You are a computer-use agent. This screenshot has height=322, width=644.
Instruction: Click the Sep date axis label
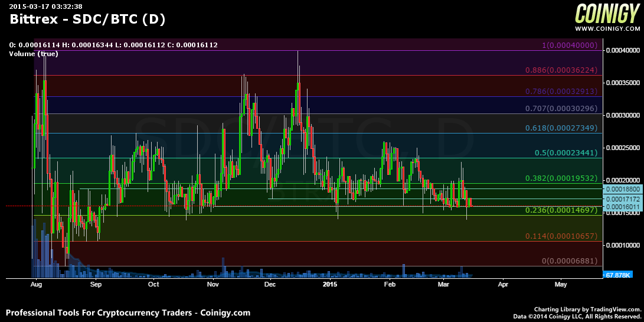(x=96, y=284)
